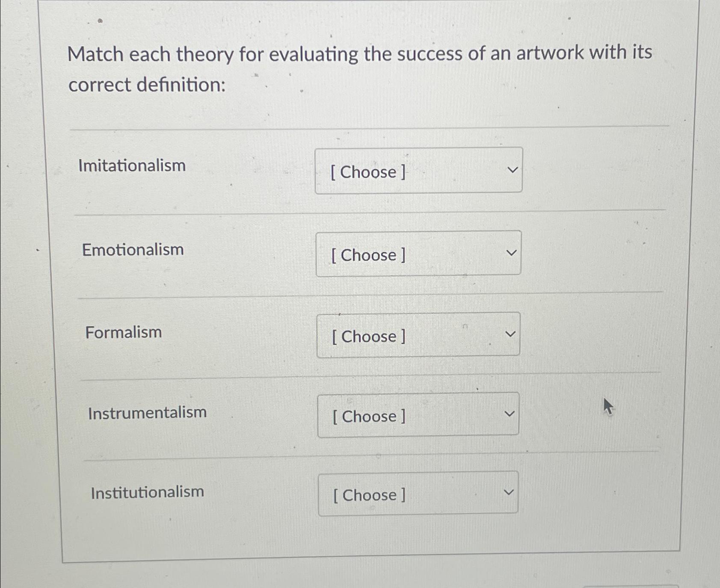Expand the chevron beside Emotionalism's Choose box
Viewport: 720px width, 588px height.
[511, 252]
